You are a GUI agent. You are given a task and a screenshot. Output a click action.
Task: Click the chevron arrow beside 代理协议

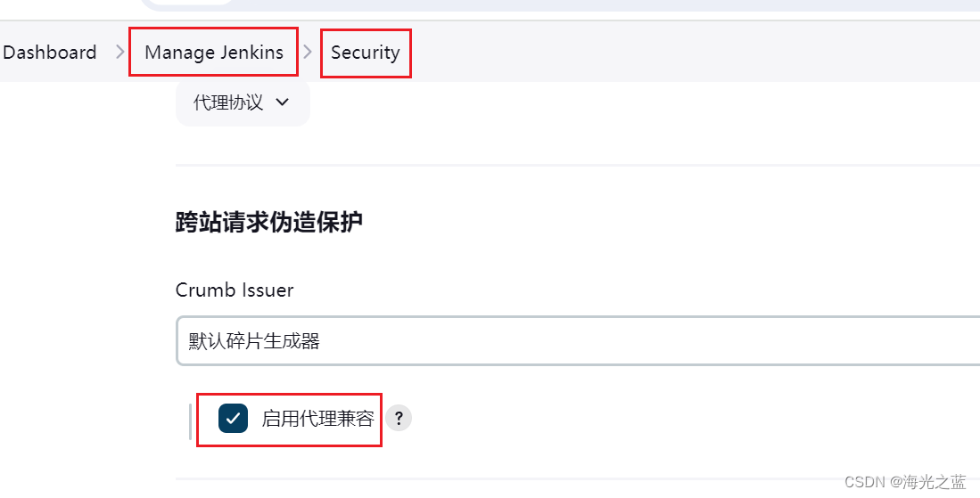pos(283,102)
